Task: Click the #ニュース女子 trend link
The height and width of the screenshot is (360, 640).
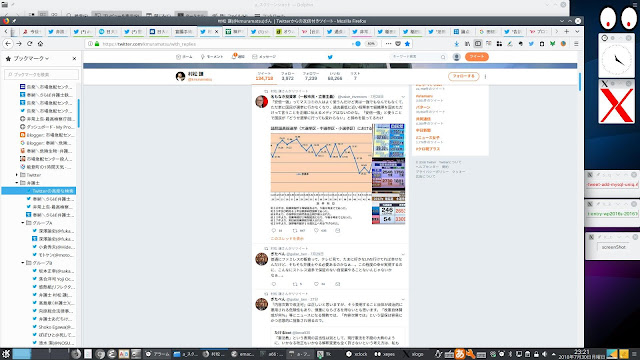Action: 427,138
